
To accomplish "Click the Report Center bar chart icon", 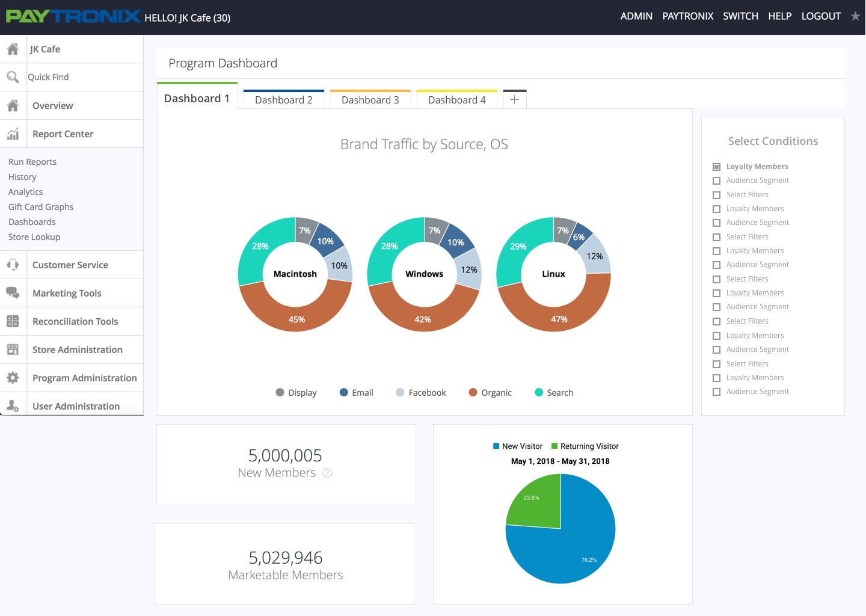I will 13,134.
